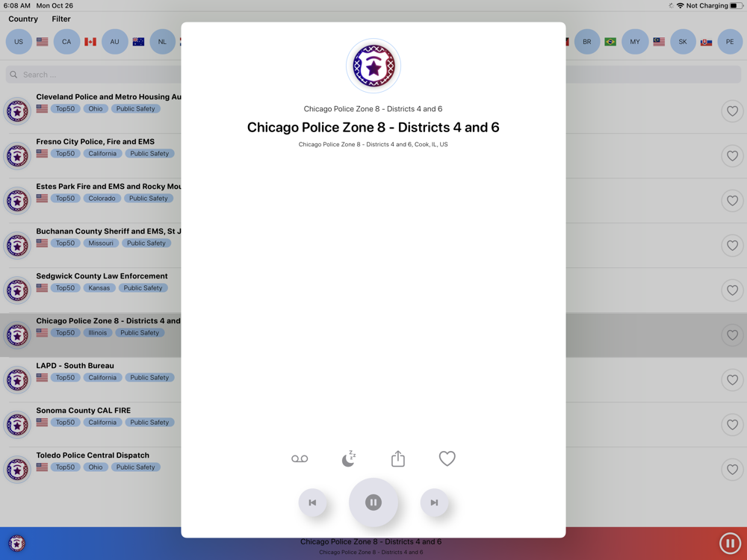Open Toledo Police Central Dispatch station

tap(93, 455)
